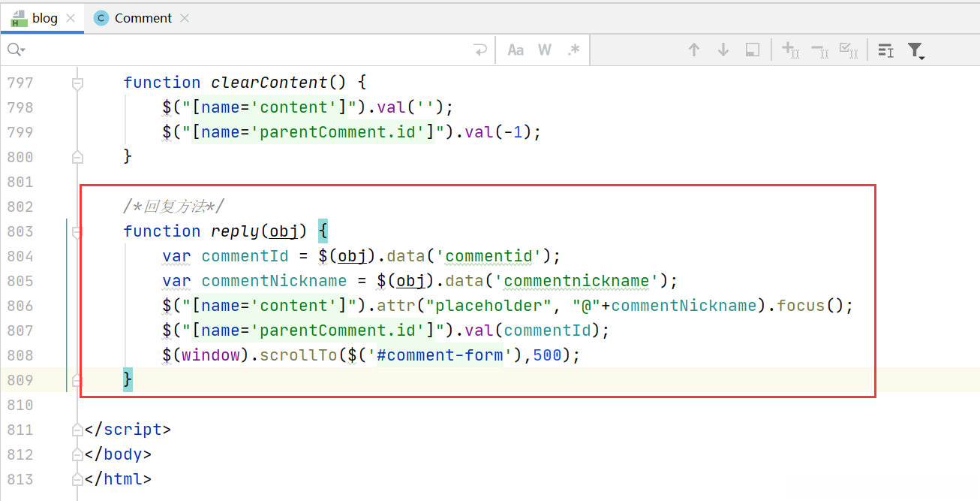Click the commentId variable declaration on line 804
The height and width of the screenshot is (501, 980).
pos(245,256)
